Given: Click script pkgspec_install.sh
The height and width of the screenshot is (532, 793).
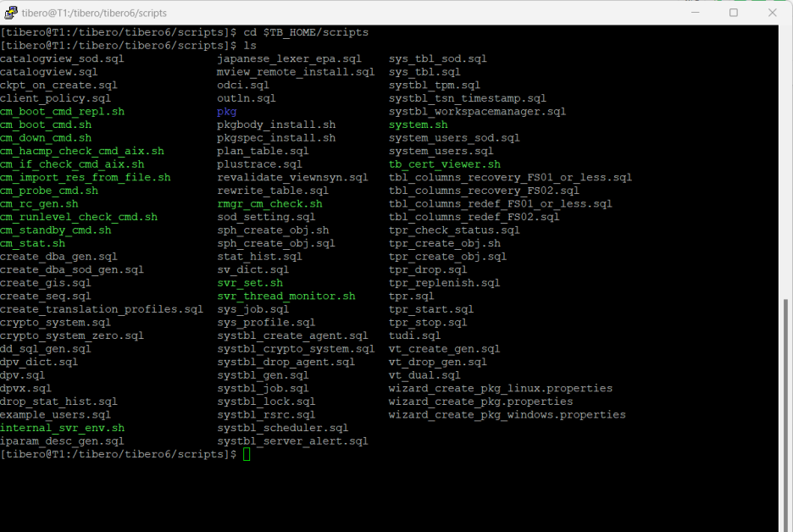Looking at the screenshot, I should click(x=276, y=138).
